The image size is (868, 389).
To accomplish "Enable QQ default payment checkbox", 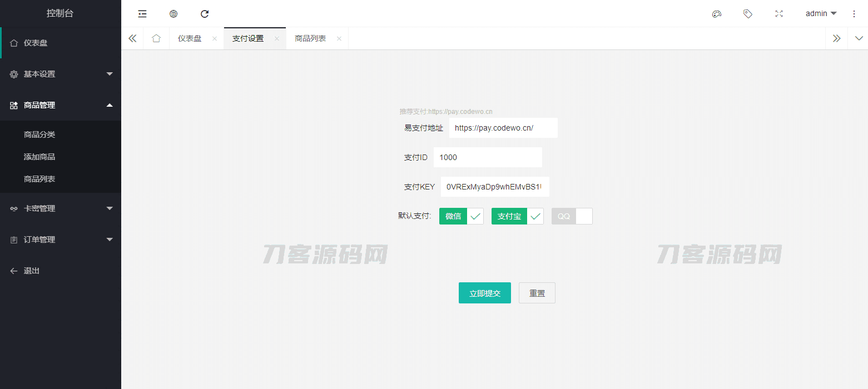I will [572, 216].
